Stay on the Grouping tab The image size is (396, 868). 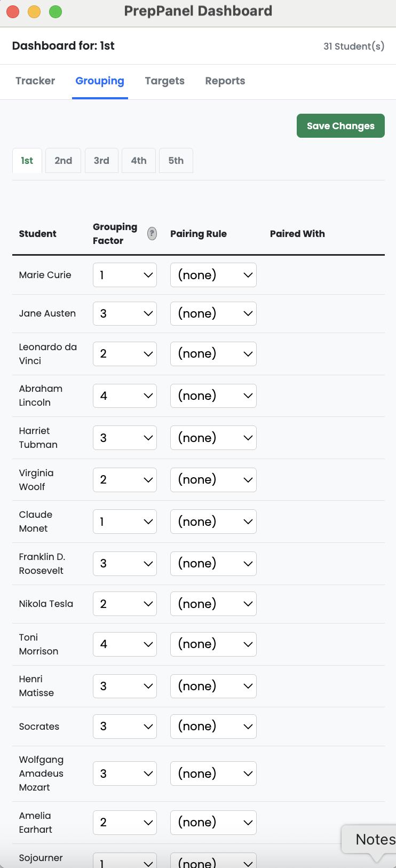pos(100,81)
